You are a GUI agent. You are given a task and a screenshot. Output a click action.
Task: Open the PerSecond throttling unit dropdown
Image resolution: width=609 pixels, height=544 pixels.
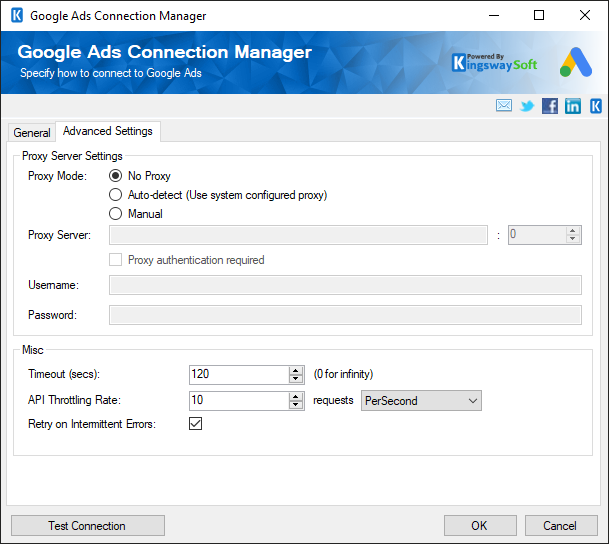[421, 401]
